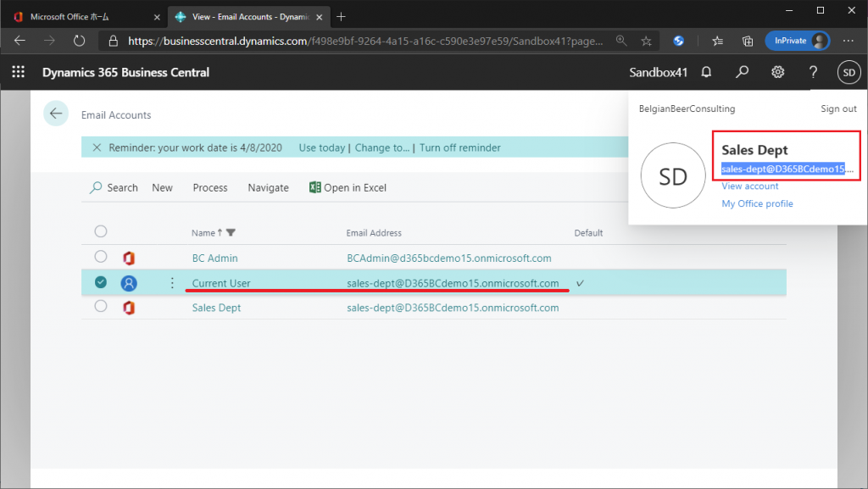Open the browser collections icon
The height and width of the screenshot is (489, 868).
coord(748,41)
